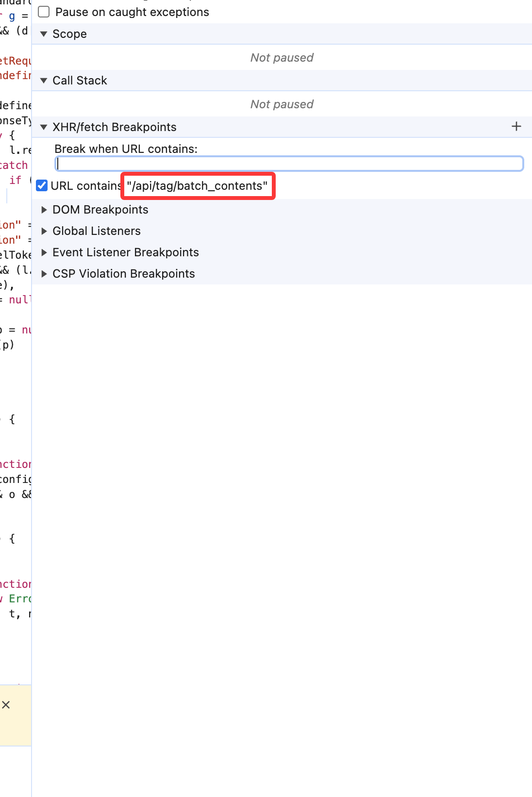The width and height of the screenshot is (532, 797).
Task: Close the yellow notification bar
Action: (6, 705)
